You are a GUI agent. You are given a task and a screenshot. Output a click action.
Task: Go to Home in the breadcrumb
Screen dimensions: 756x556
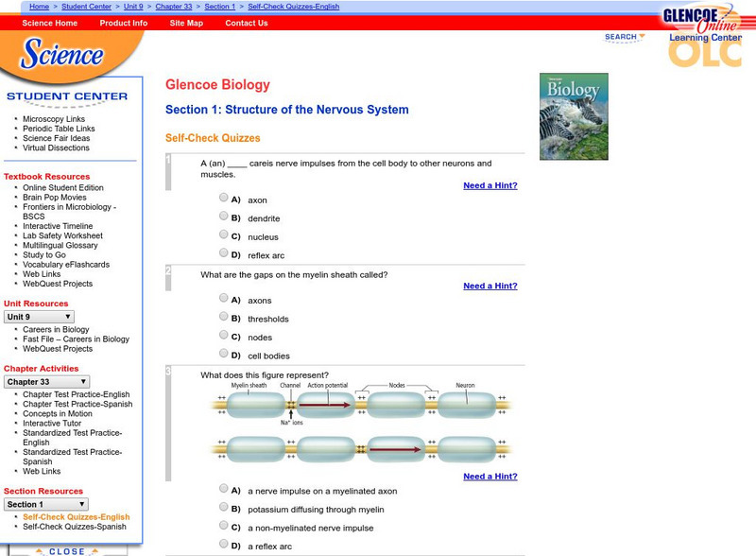pos(39,7)
